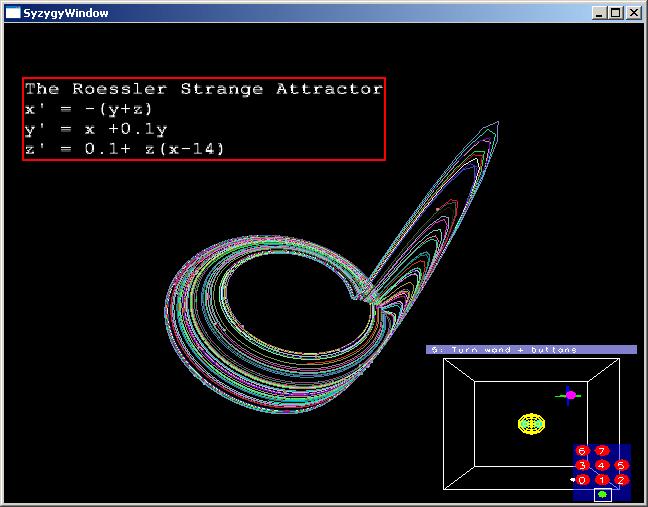Select red wand button 3
This screenshot has width=648, height=507.
point(581,465)
